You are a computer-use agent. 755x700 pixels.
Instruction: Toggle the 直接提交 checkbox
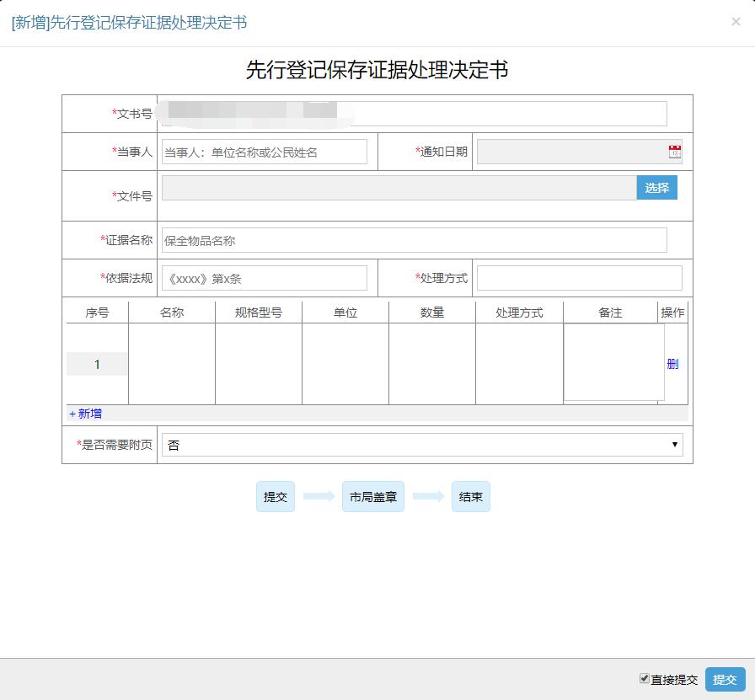(x=645, y=678)
